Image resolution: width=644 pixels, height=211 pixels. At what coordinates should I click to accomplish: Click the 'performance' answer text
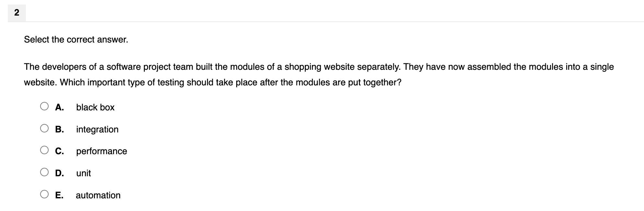tap(101, 151)
